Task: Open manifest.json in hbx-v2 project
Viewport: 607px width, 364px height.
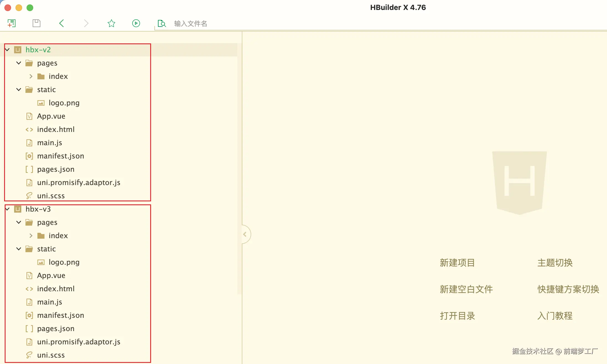Action: click(x=60, y=156)
